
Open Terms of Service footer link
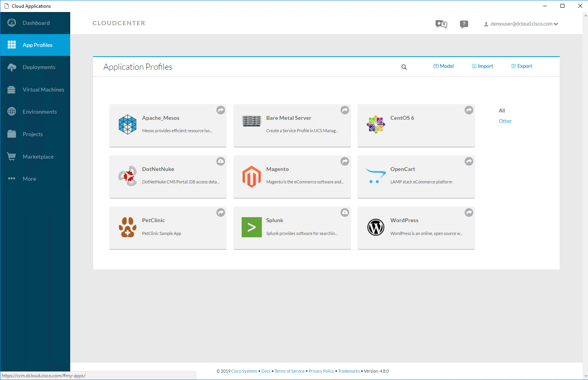click(x=290, y=371)
